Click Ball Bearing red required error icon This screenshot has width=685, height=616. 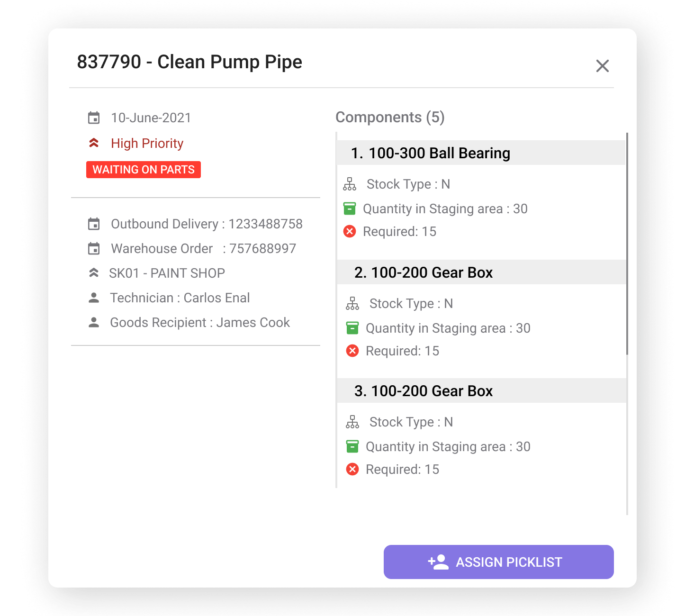pos(350,232)
